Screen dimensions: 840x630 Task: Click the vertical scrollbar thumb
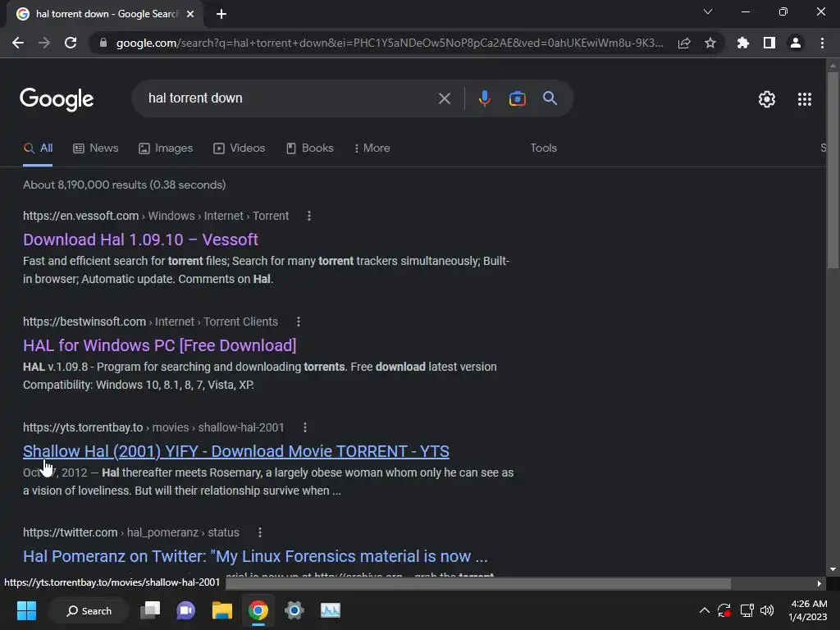(833, 170)
